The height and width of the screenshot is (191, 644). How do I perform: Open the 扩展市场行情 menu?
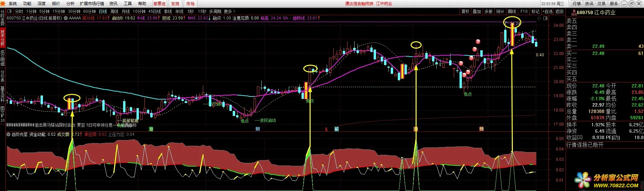92,4
